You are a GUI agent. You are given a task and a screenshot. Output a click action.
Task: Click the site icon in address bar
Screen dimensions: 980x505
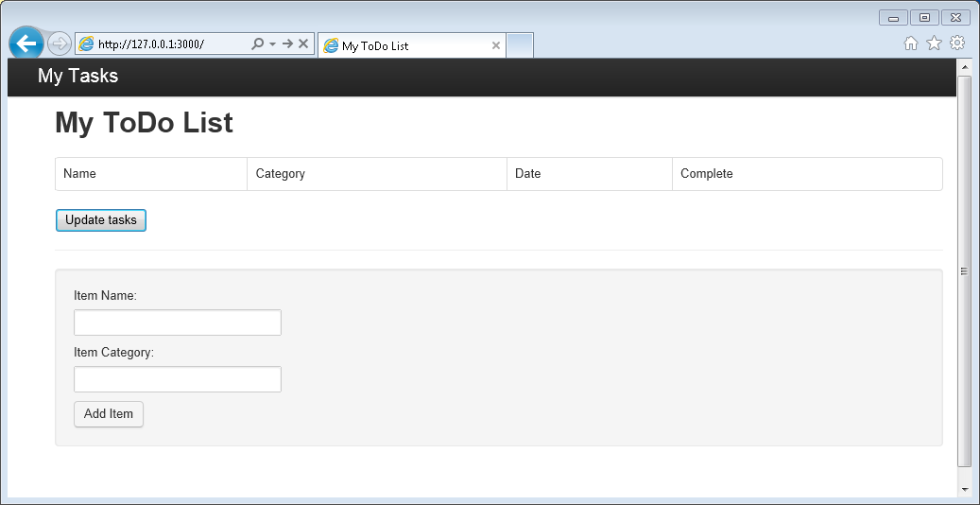coord(86,44)
